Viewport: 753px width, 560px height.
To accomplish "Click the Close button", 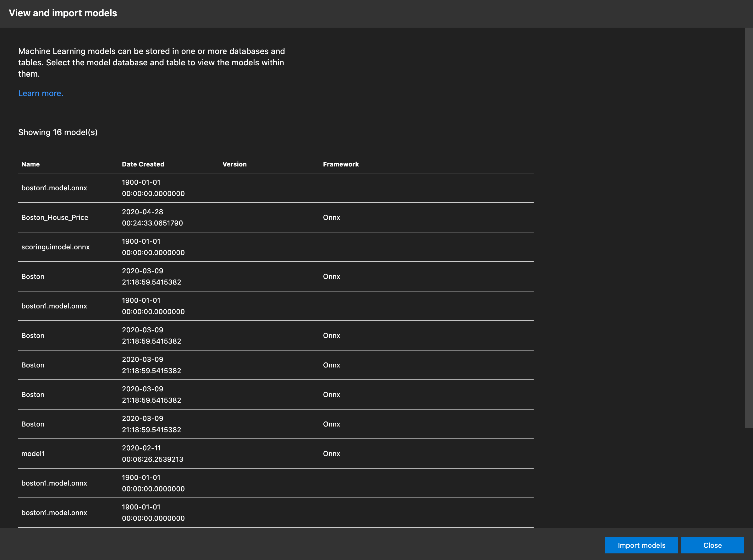I will (x=713, y=545).
